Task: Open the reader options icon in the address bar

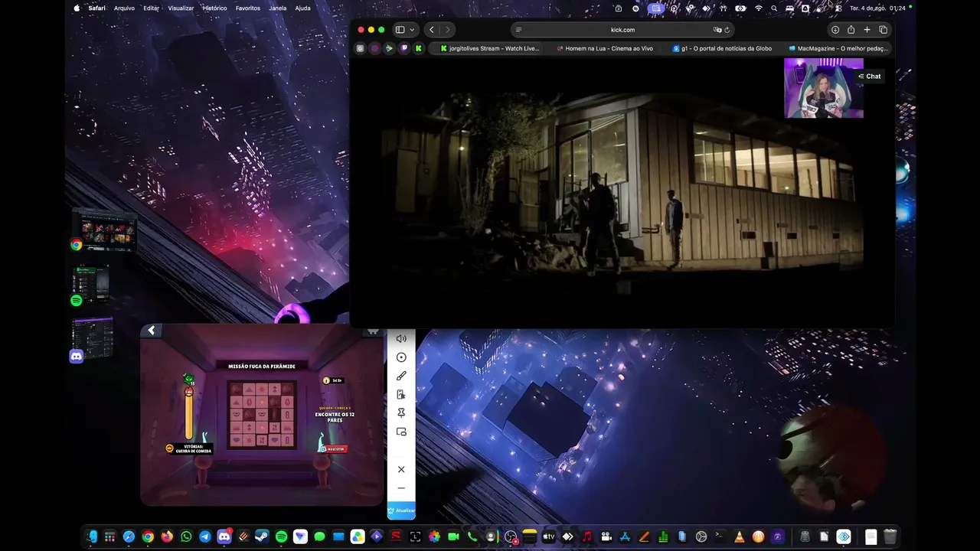Action: pyautogui.click(x=519, y=30)
